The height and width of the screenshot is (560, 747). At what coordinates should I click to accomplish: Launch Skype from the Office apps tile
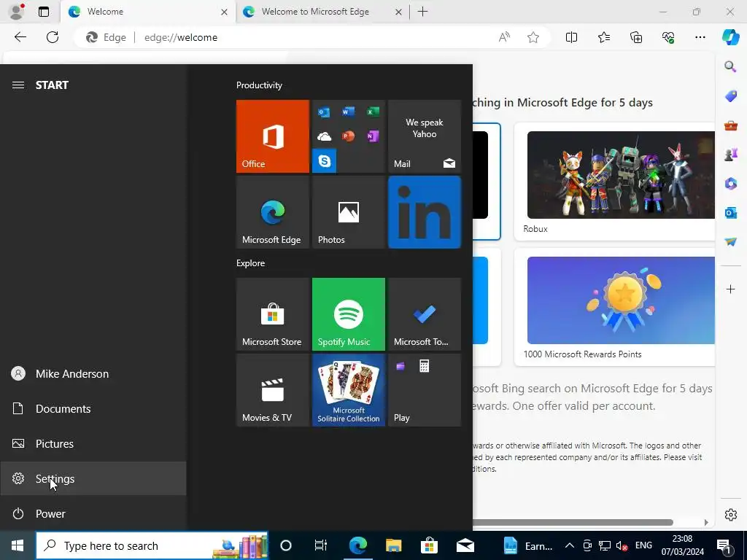coord(325,161)
